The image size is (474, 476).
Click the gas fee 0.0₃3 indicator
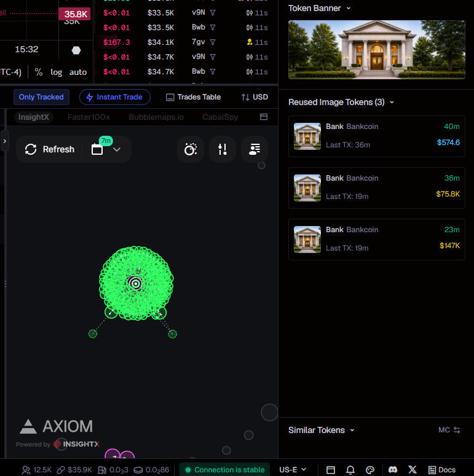point(113,470)
